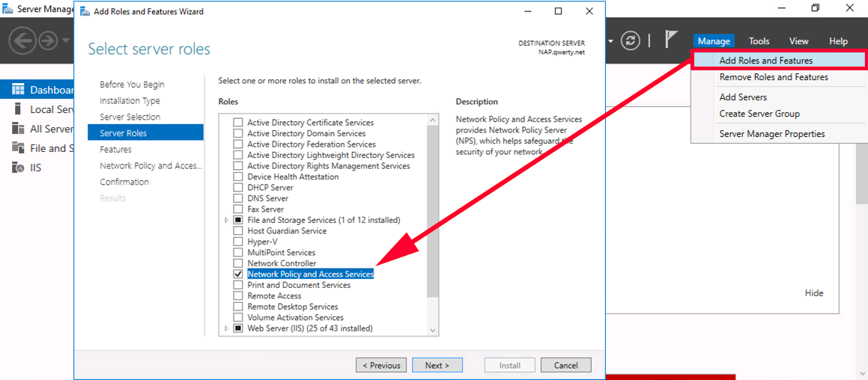Check Device Health Attestation checkbox
This screenshot has height=380, width=868.
[238, 177]
